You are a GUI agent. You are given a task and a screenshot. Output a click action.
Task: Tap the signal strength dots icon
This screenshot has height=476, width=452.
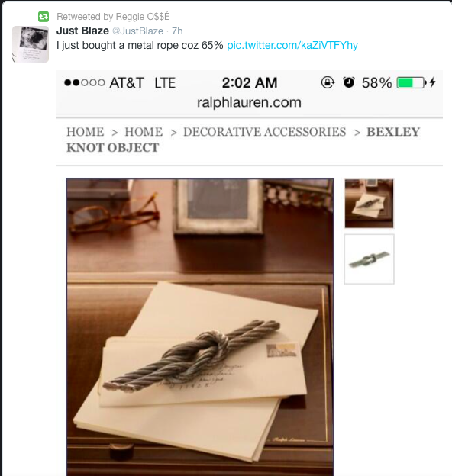pyautogui.click(x=85, y=82)
